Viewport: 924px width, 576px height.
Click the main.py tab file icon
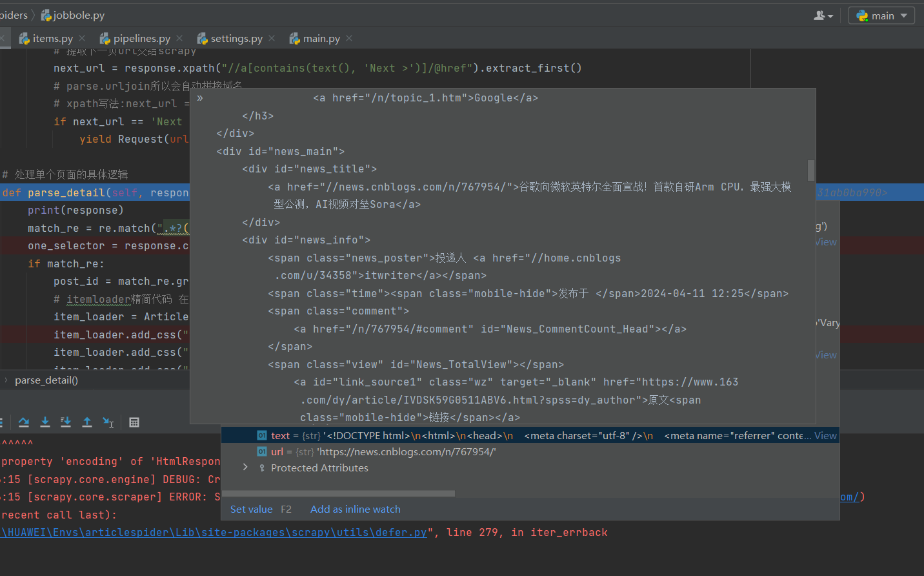click(x=295, y=39)
